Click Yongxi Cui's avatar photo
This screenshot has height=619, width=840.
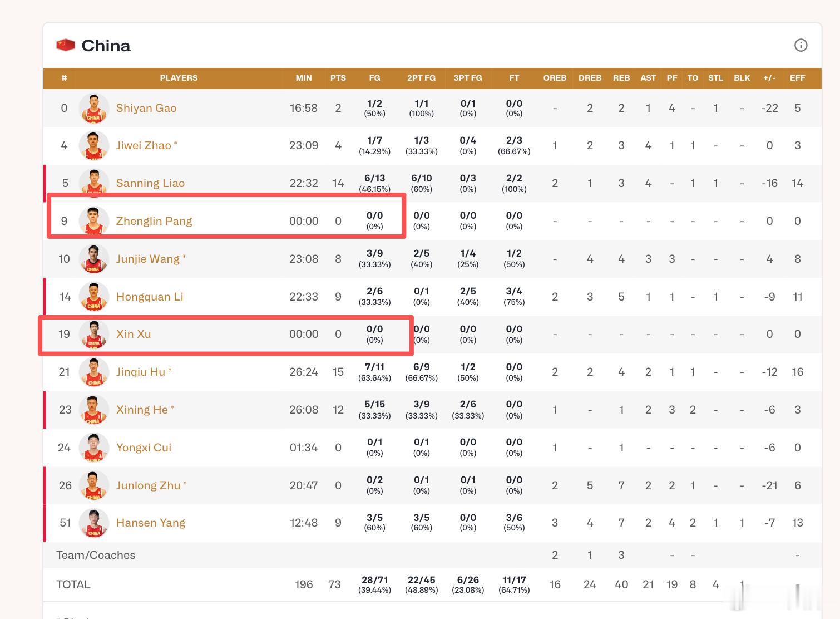pyautogui.click(x=93, y=448)
